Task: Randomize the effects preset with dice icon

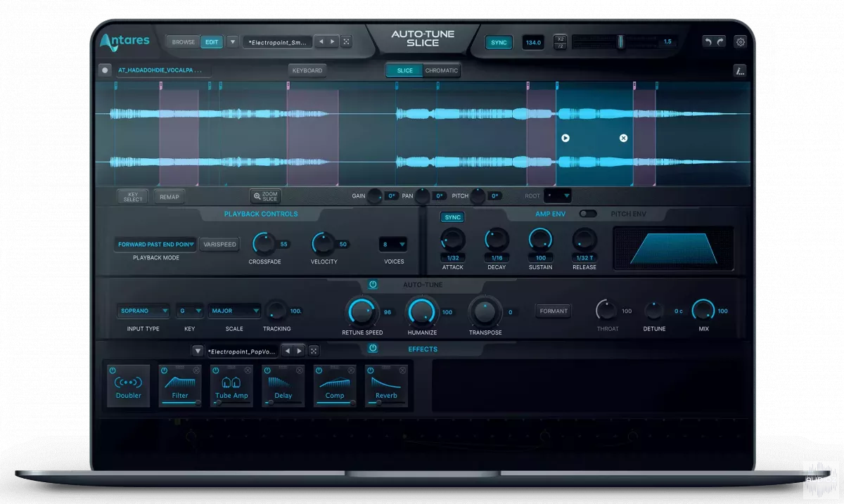Action: click(314, 351)
